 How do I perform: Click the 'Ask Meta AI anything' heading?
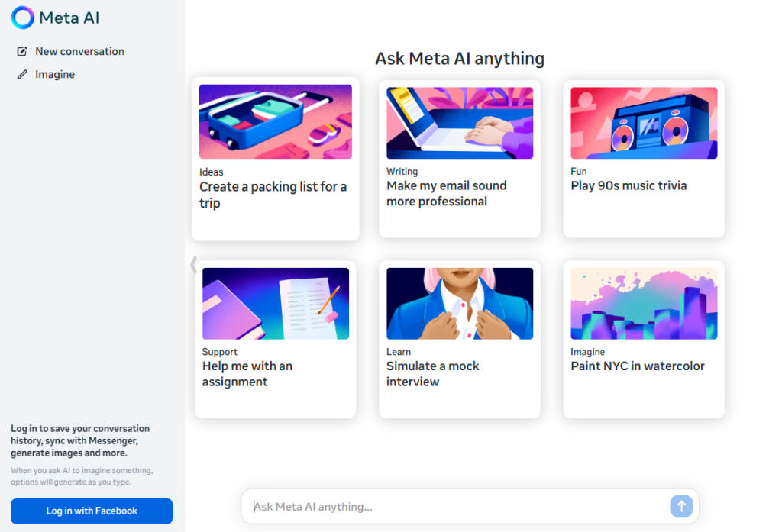[459, 59]
